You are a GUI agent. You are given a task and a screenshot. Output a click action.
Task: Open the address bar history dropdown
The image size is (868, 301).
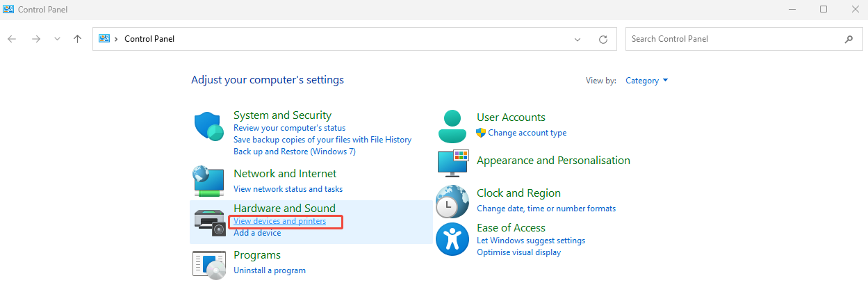(578, 39)
